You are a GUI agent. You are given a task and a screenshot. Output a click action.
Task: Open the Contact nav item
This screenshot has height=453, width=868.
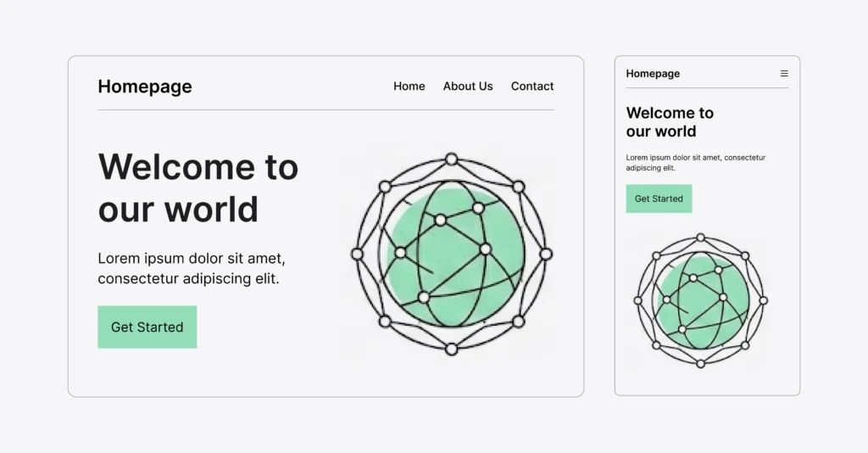(532, 87)
